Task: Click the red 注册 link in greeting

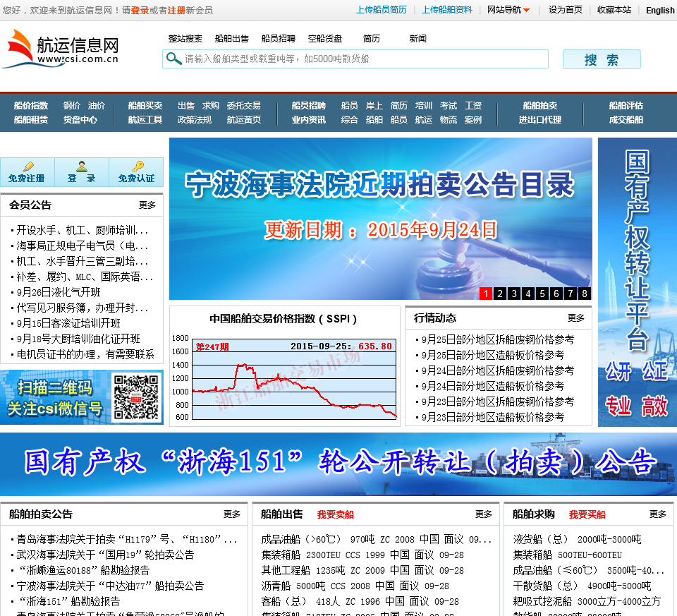Action: [176, 11]
